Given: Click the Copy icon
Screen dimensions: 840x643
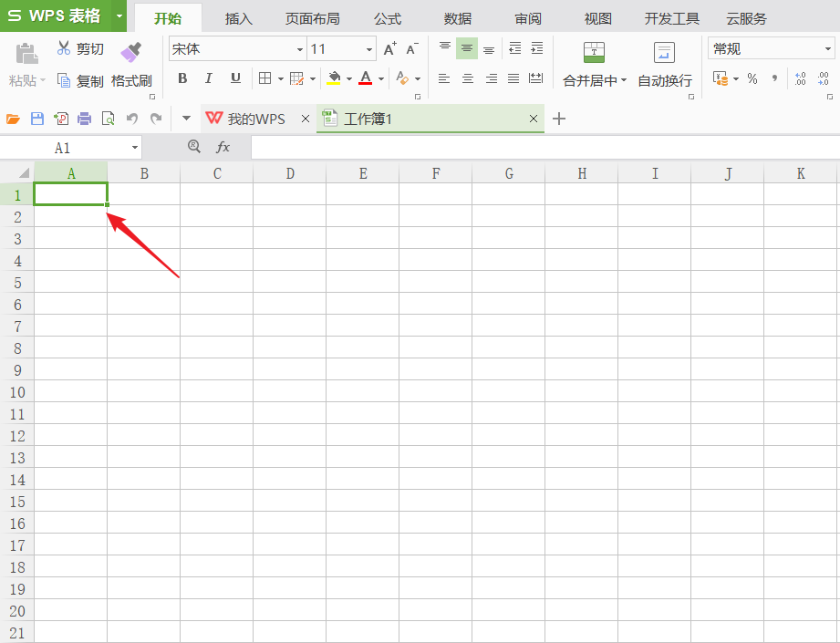Looking at the screenshot, I should coord(64,81).
